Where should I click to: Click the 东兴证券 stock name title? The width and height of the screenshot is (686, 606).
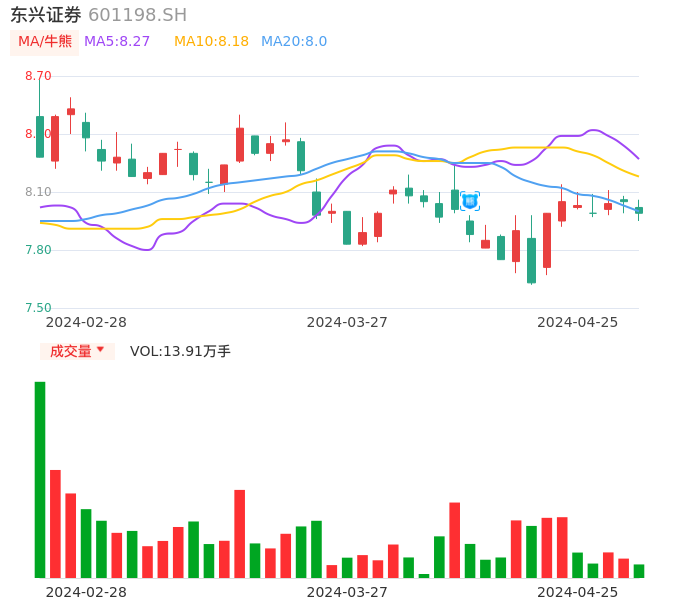coord(46,15)
